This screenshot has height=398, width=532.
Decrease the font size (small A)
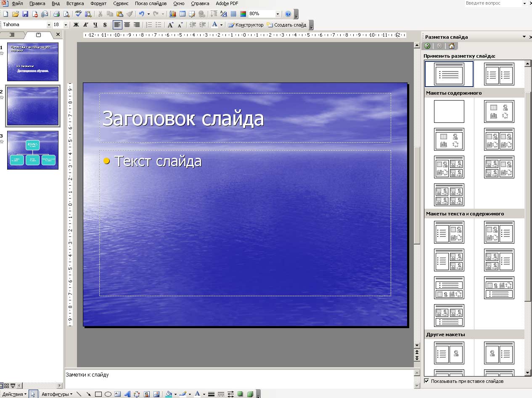(x=180, y=25)
